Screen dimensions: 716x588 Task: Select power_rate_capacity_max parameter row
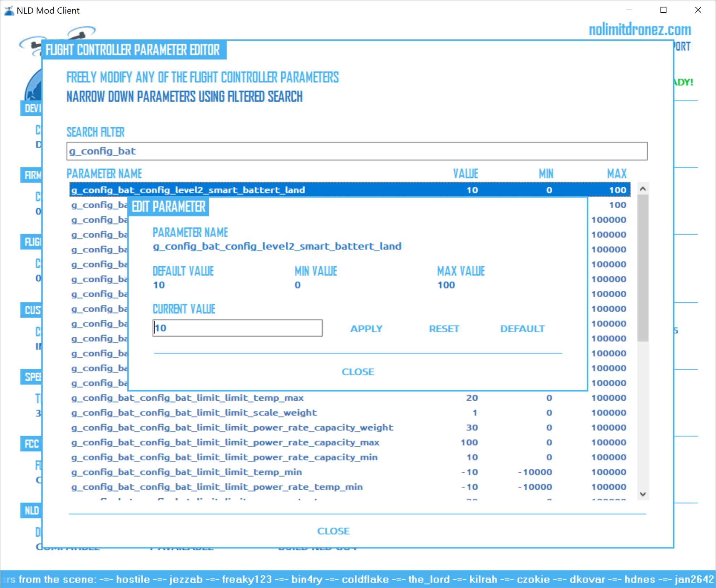tap(225, 442)
